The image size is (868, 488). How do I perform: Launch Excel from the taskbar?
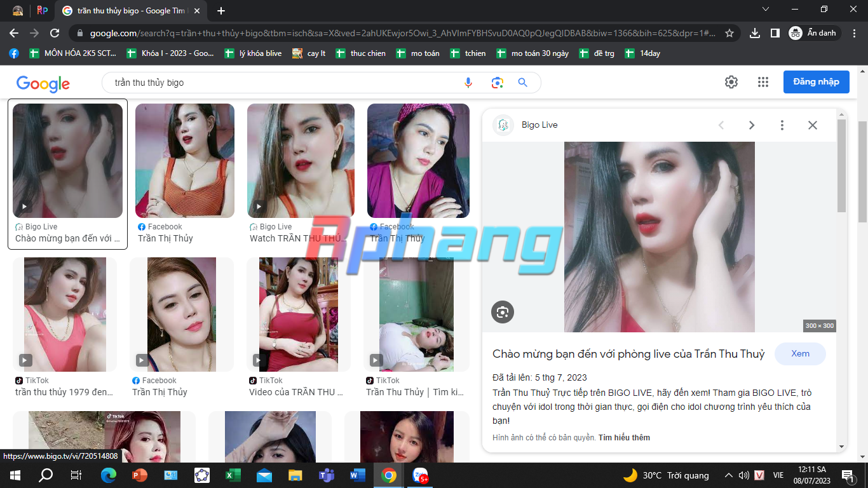pos(233,475)
